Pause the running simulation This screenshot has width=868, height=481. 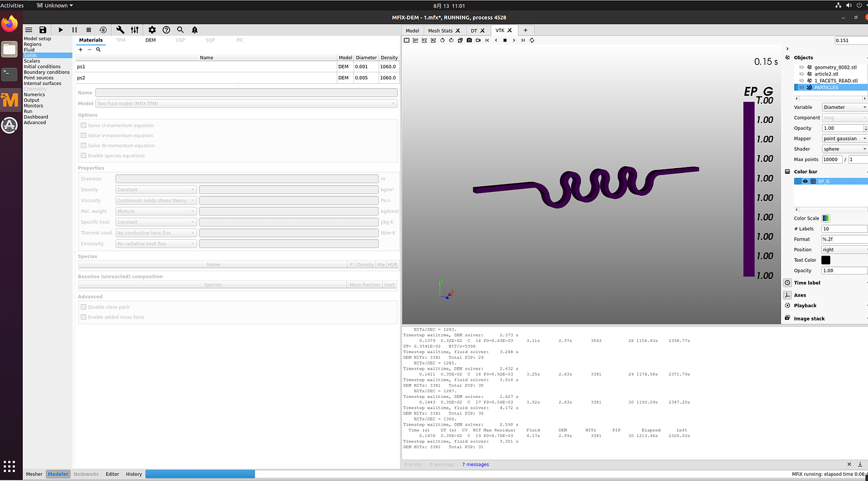click(x=74, y=30)
